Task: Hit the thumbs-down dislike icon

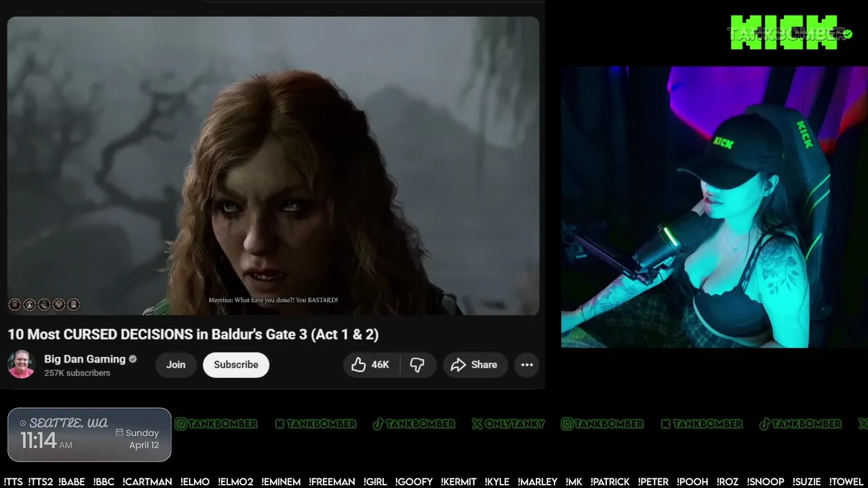Action: click(417, 365)
